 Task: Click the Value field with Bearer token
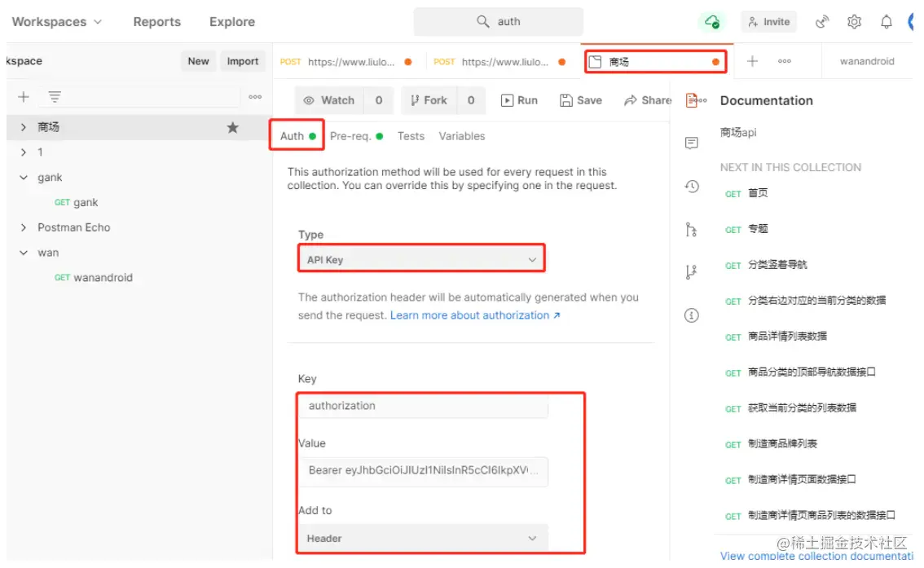(x=423, y=471)
